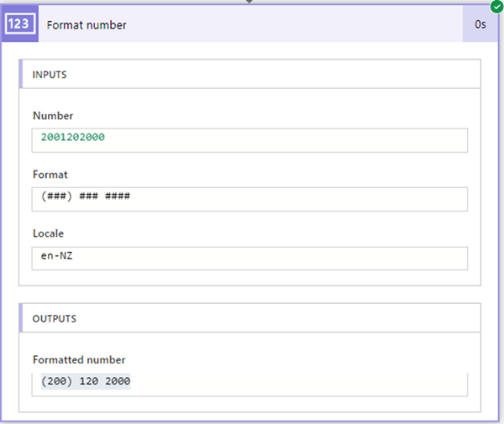Image resolution: width=504 pixels, height=424 pixels.
Task: Click the green success checkmark badge
Action: coord(497,6)
